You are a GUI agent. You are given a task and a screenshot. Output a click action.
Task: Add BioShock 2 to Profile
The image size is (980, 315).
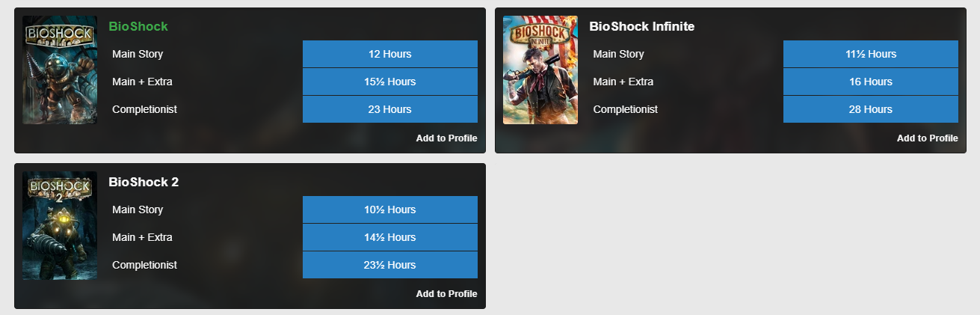pos(446,294)
